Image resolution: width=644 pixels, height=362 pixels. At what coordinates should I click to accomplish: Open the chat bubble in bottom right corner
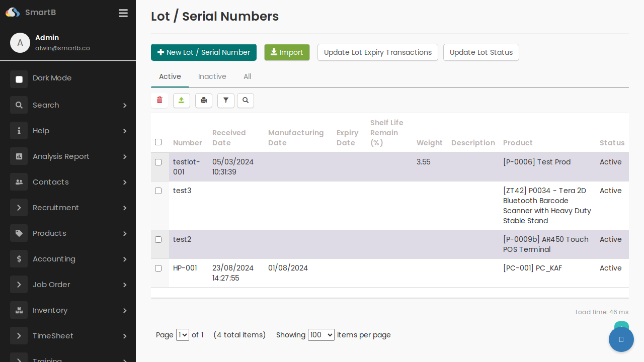[x=621, y=339]
